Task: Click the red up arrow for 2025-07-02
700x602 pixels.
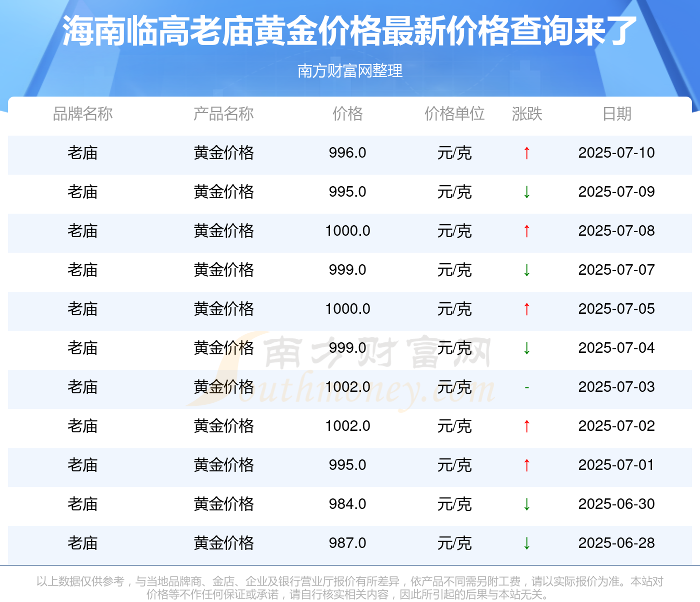Action: pyautogui.click(x=526, y=426)
